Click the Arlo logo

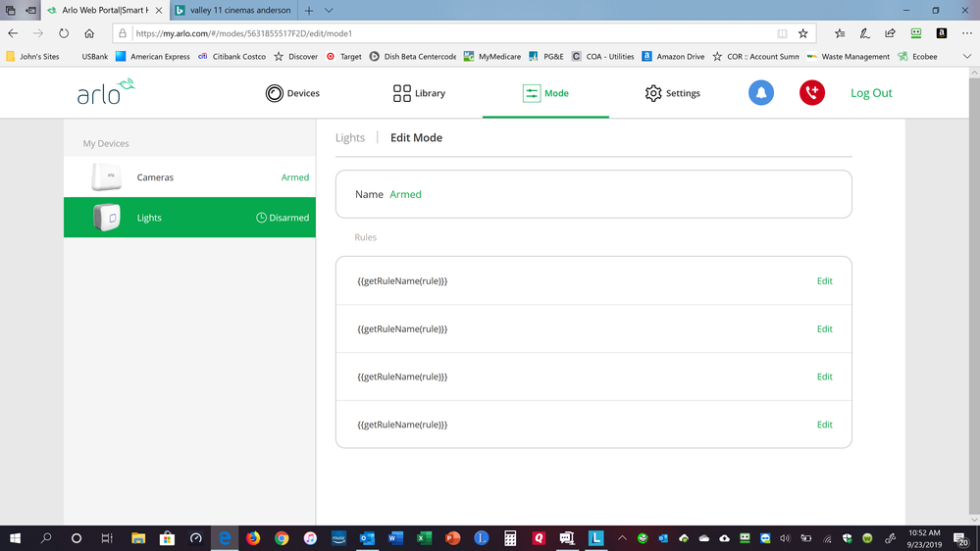(x=106, y=92)
